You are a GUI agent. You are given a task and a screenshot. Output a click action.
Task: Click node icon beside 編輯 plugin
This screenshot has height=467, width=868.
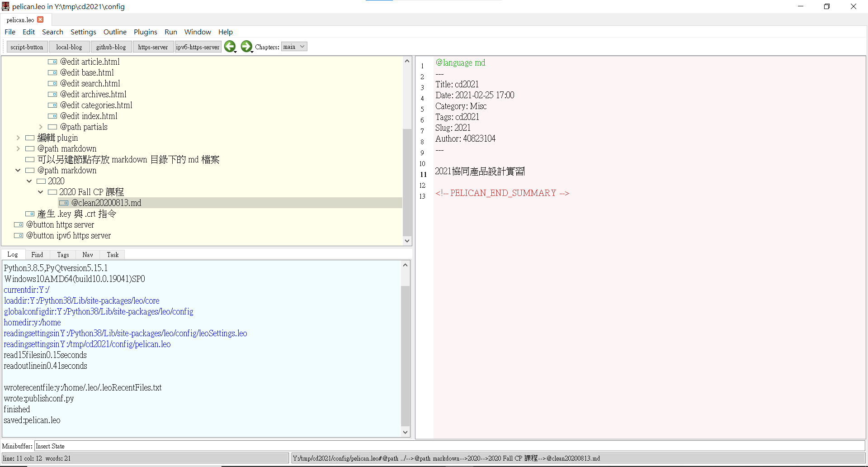point(30,138)
